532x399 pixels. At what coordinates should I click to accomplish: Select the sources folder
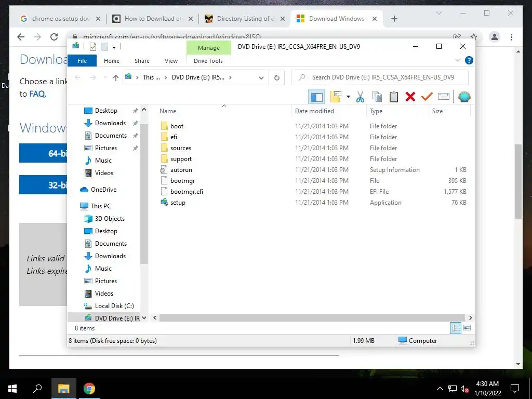[x=180, y=148]
